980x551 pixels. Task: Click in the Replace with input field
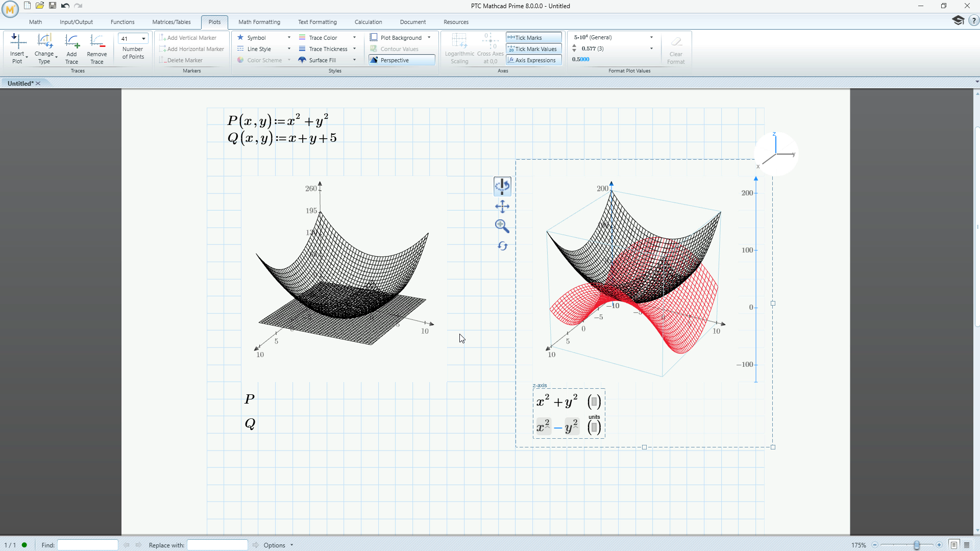(217, 545)
